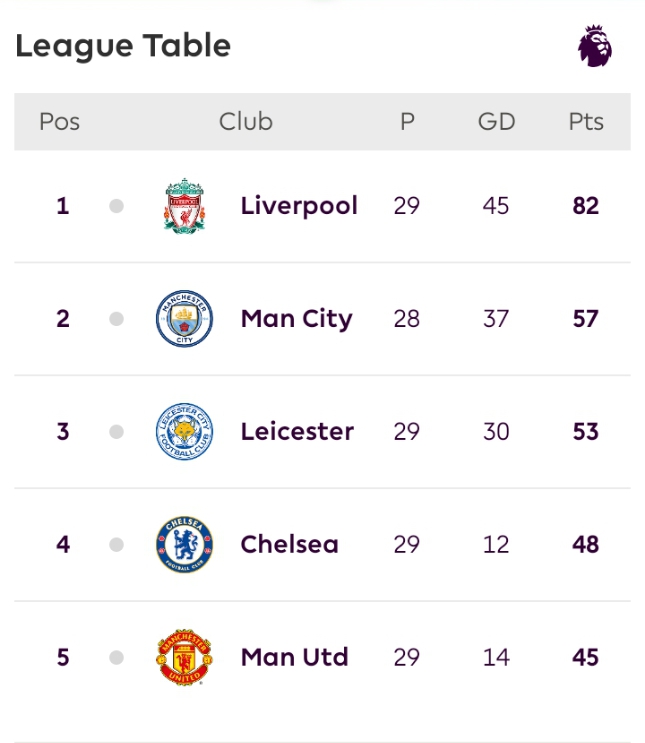The image size is (645, 743).
Task: Click the GD column header
Action: tap(496, 122)
